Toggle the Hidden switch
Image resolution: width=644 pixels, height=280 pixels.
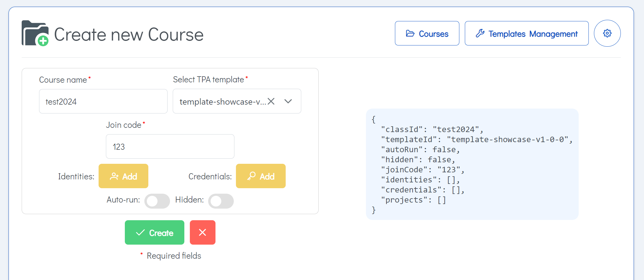pyautogui.click(x=221, y=201)
